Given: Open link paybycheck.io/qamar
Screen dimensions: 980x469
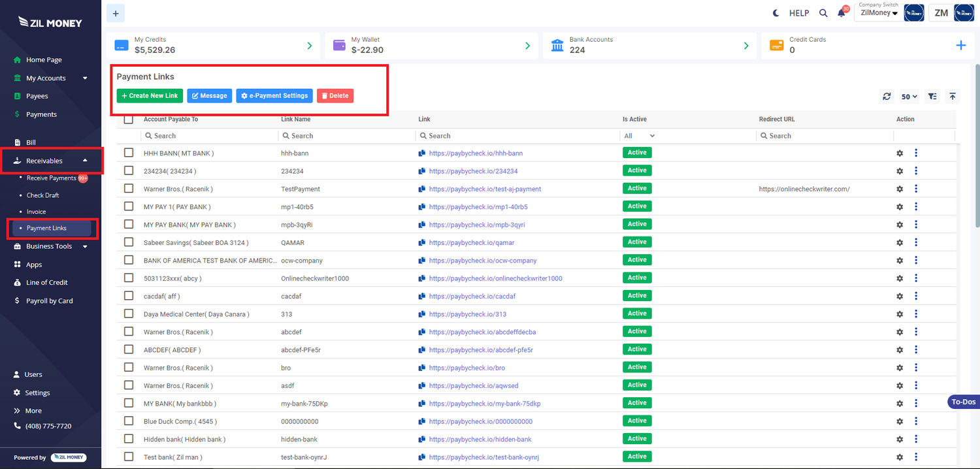Looking at the screenshot, I should point(472,242).
